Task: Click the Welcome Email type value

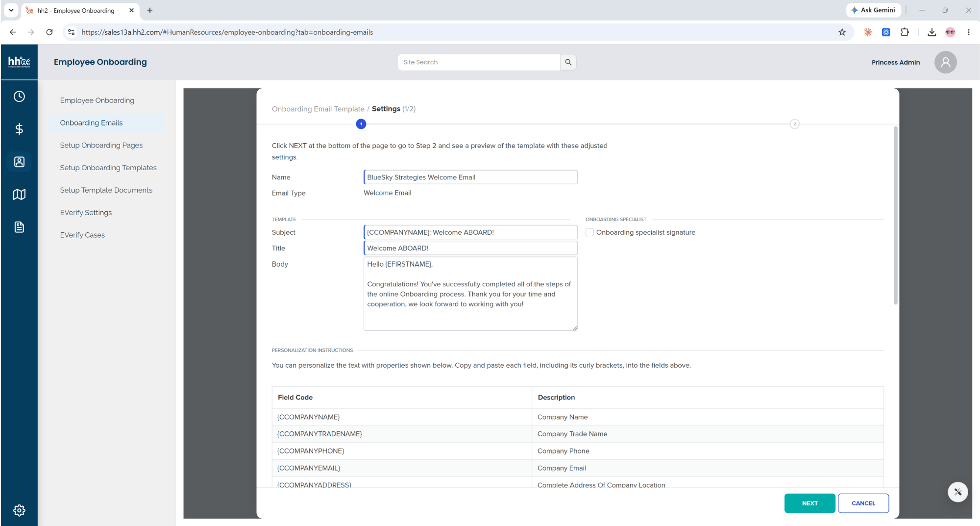Action: click(387, 193)
